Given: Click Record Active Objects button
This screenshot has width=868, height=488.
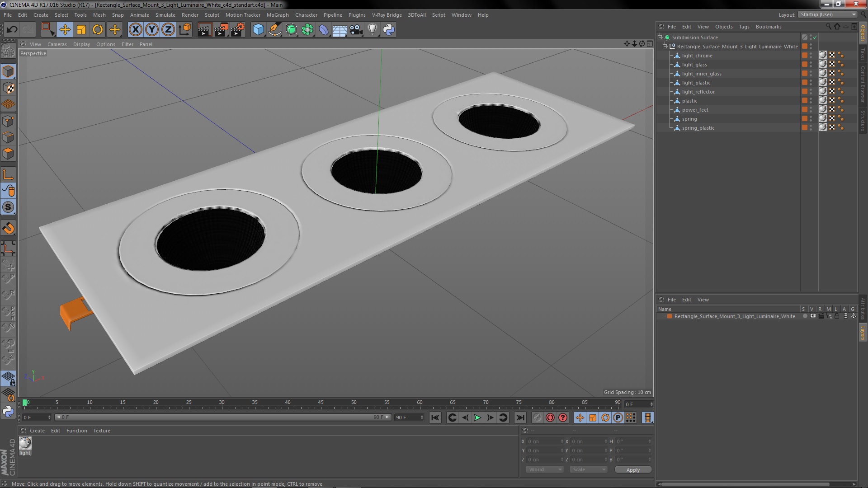Looking at the screenshot, I should 537,418.
